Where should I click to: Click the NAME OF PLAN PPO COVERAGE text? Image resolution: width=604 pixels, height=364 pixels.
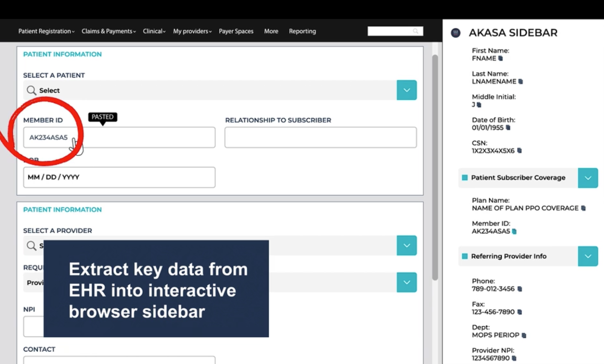[525, 208]
